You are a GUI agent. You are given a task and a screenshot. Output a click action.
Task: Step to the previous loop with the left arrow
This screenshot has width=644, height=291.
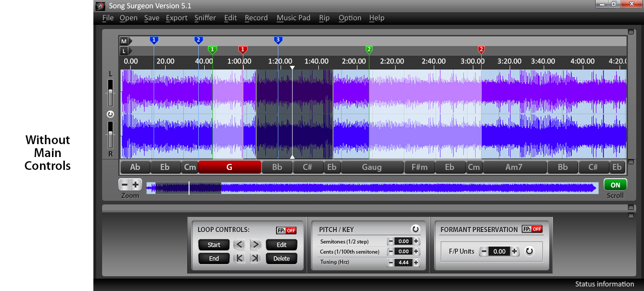239,244
